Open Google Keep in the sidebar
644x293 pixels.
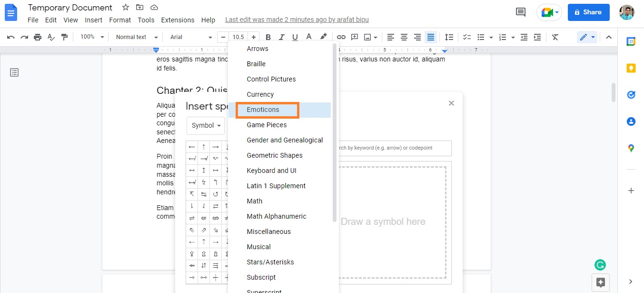click(x=631, y=68)
